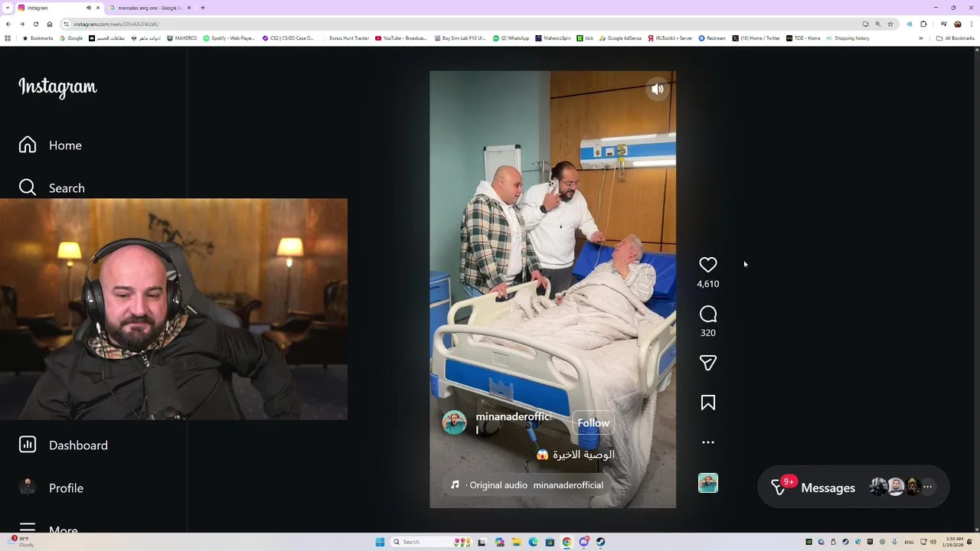Click the browser home button

[49, 24]
